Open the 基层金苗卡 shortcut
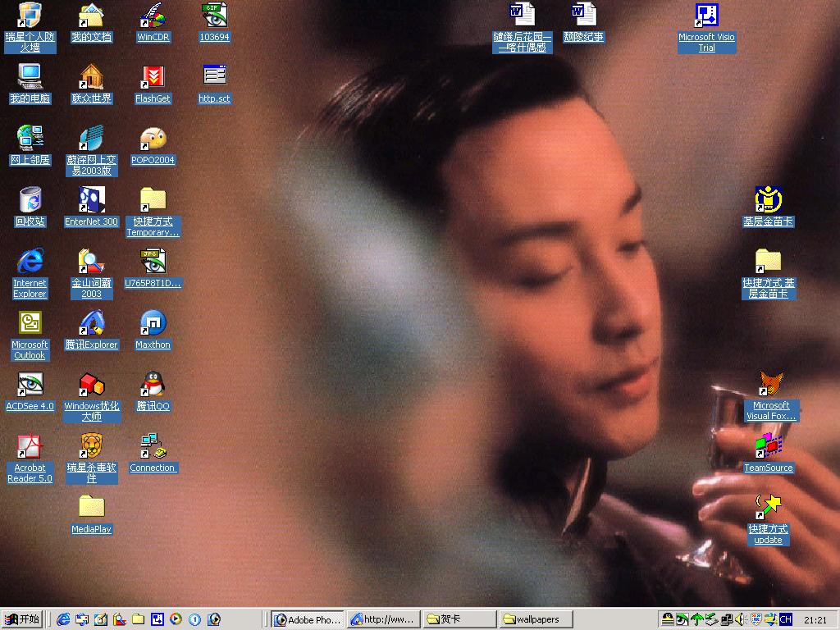840x630 pixels. [x=768, y=206]
